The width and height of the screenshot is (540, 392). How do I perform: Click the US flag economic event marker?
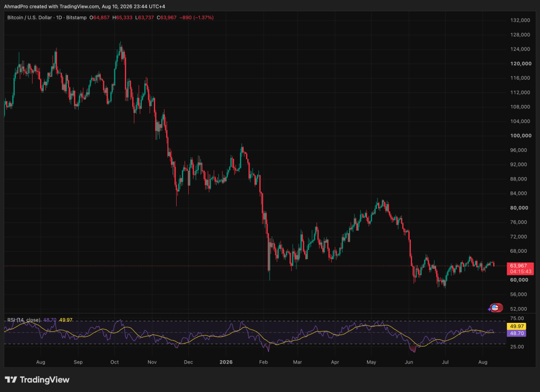coord(495,308)
